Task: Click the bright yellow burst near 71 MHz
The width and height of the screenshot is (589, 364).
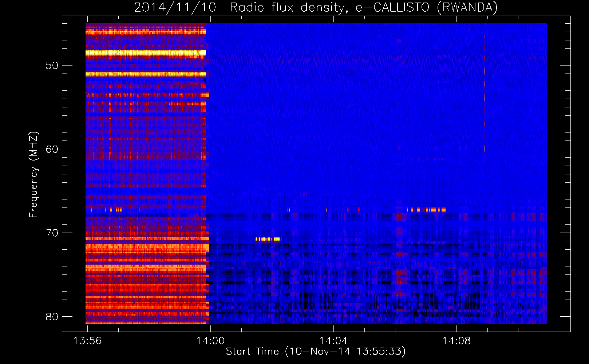Action: coord(268,239)
